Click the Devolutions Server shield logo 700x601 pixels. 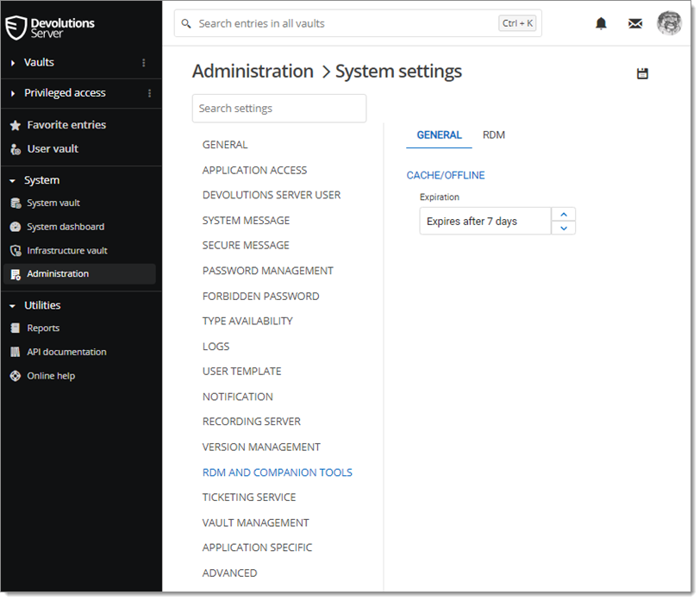16,28
